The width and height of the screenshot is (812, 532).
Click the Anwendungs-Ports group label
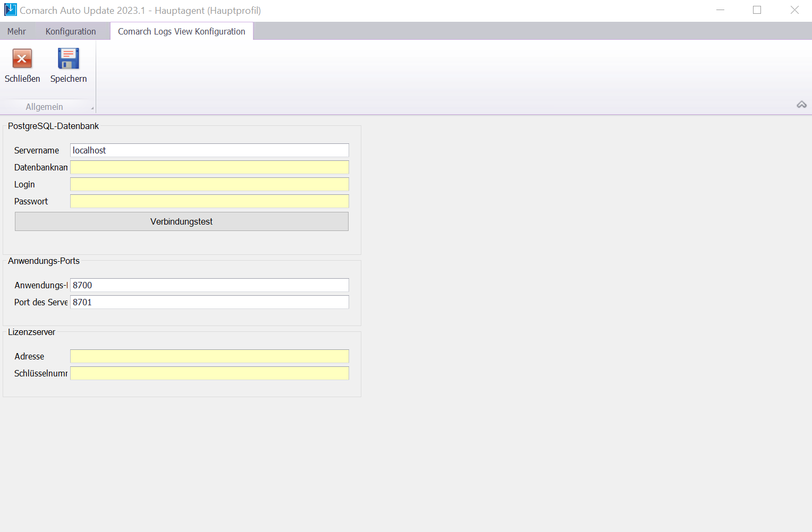[44, 261]
